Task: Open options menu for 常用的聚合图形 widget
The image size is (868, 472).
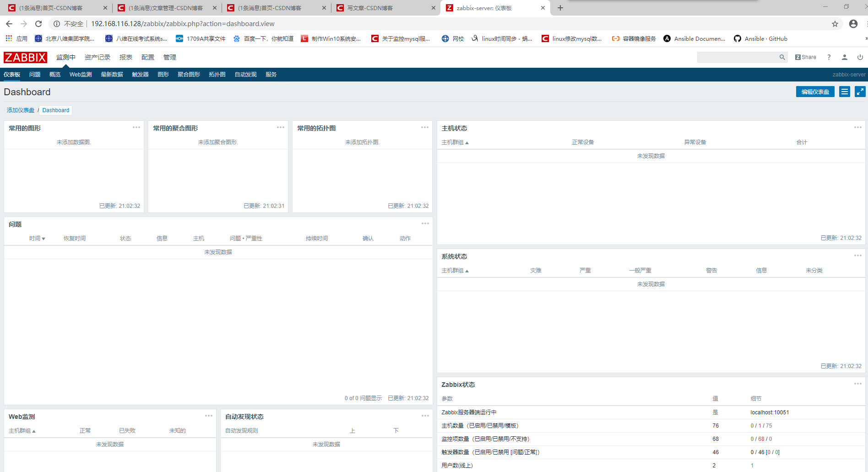Action: coord(281,128)
